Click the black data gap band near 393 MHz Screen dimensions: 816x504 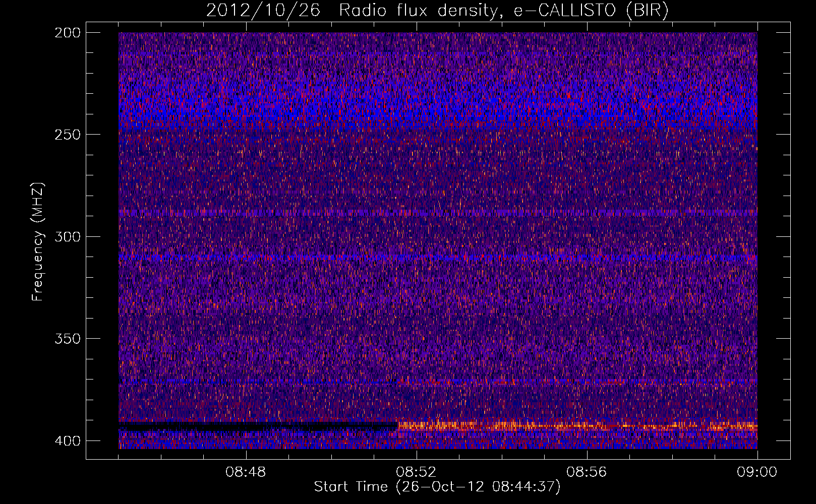258,425
